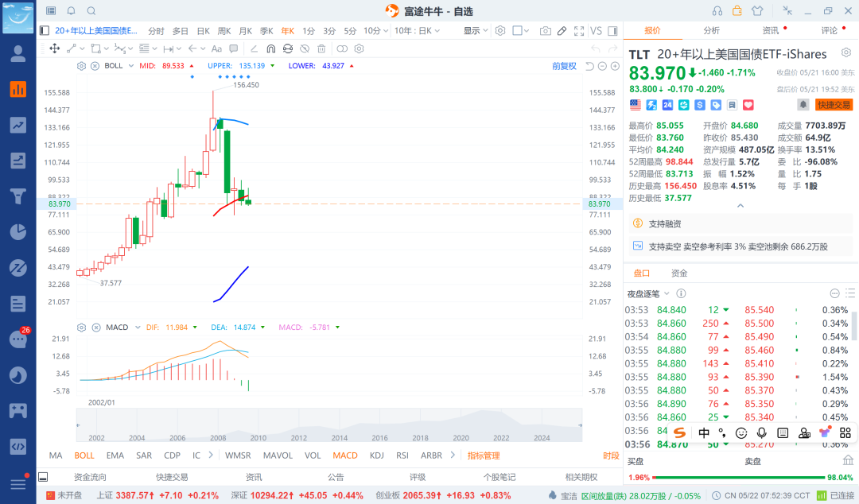859x504 pixels.
Task: Click the 前复权 adjustment link
Action: (564, 66)
